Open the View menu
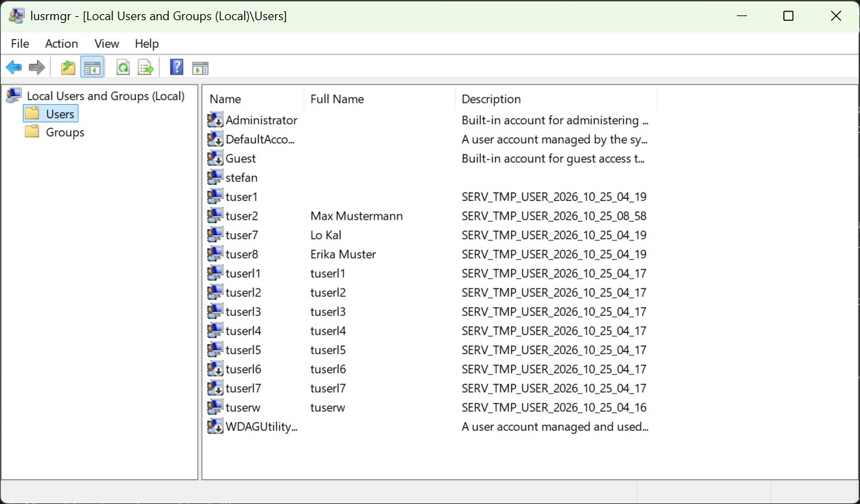This screenshot has width=860, height=504. (107, 44)
